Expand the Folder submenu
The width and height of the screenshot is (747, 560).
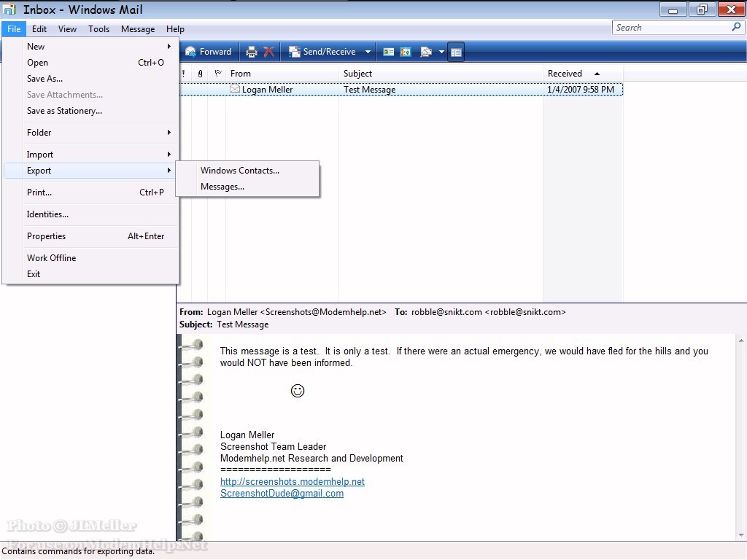pyautogui.click(x=91, y=133)
